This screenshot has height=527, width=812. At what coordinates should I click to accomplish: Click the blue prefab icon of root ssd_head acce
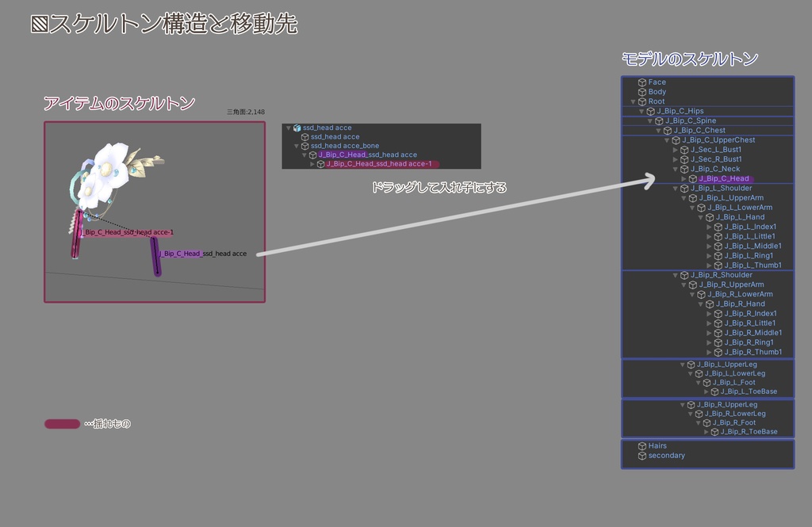click(x=297, y=128)
